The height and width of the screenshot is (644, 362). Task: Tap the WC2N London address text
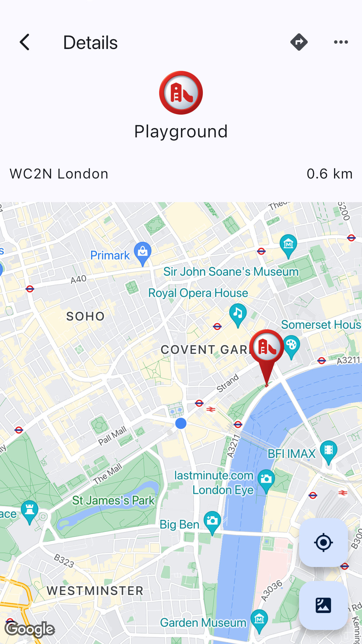[x=59, y=174]
